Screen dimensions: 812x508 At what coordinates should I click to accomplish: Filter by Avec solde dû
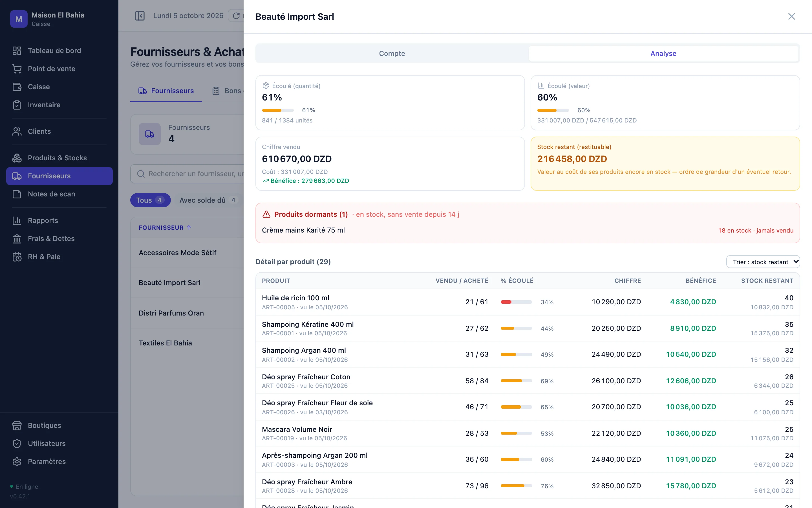(x=208, y=200)
